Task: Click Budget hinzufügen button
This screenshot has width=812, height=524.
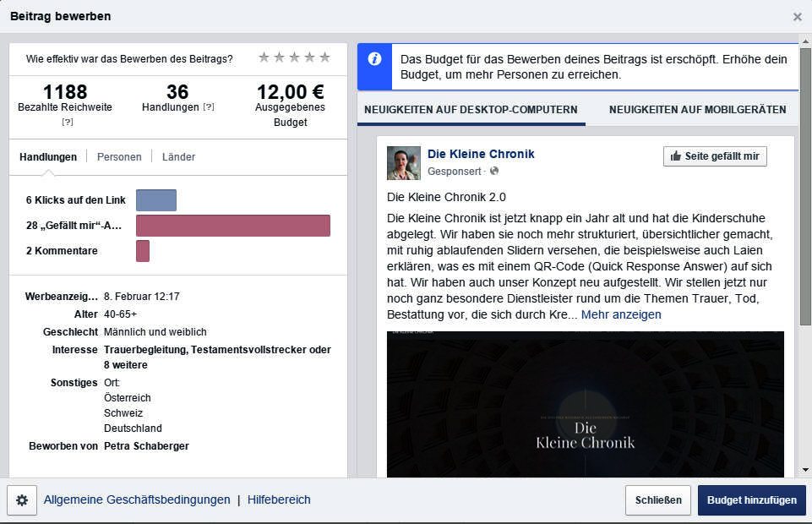Action: 752,500
